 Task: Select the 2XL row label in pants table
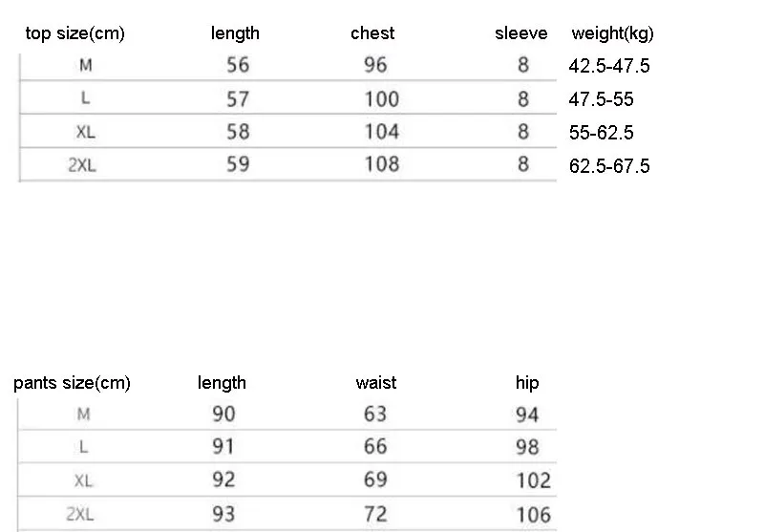(x=81, y=514)
